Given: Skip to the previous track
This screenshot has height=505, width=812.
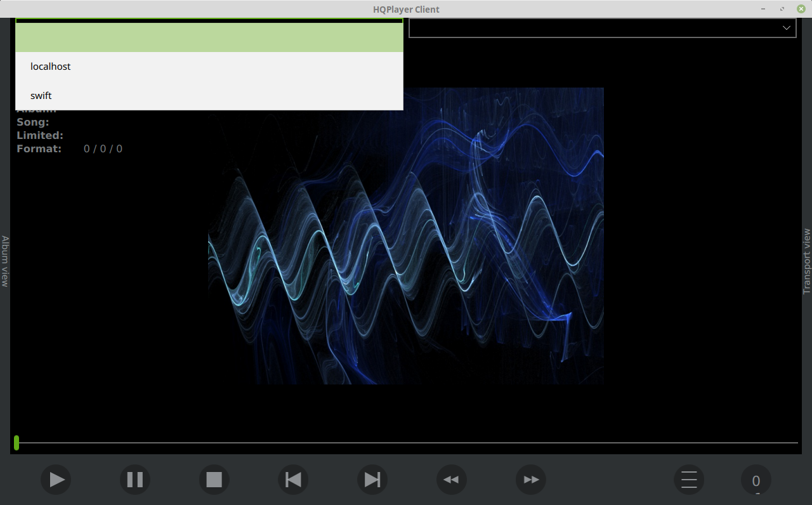Looking at the screenshot, I should 293,480.
